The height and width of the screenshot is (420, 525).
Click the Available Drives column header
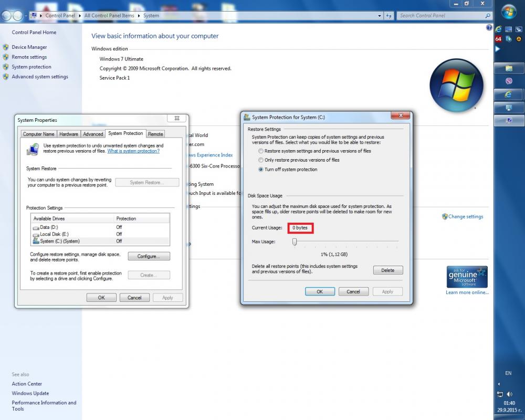pos(72,219)
